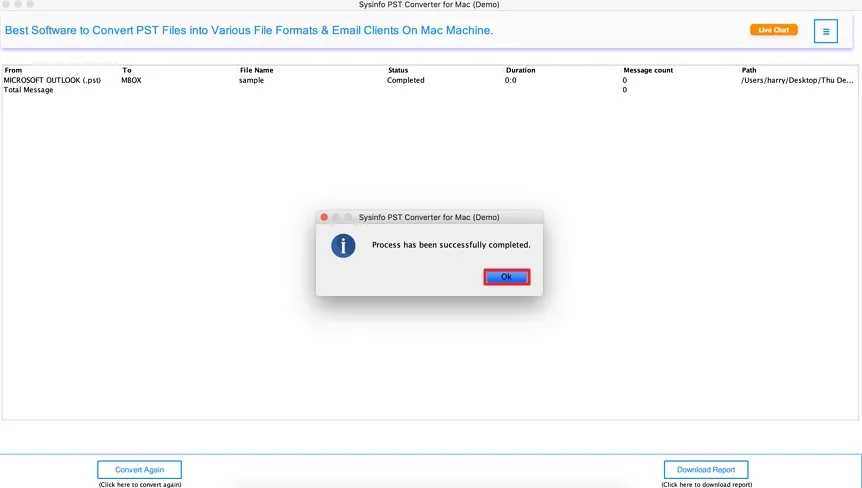Click the Ok button in the dialog
The height and width of the screenshot is (488, 862).
click(506, 277)
